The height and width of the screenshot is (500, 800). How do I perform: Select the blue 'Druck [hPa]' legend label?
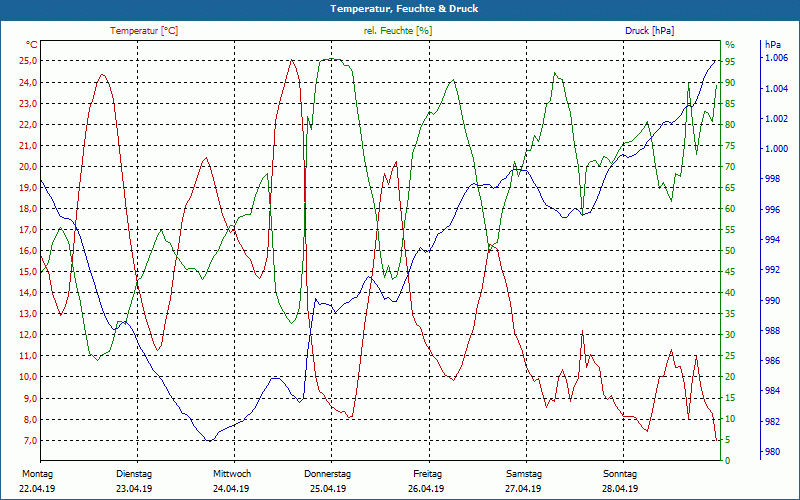tap(649, 31)
